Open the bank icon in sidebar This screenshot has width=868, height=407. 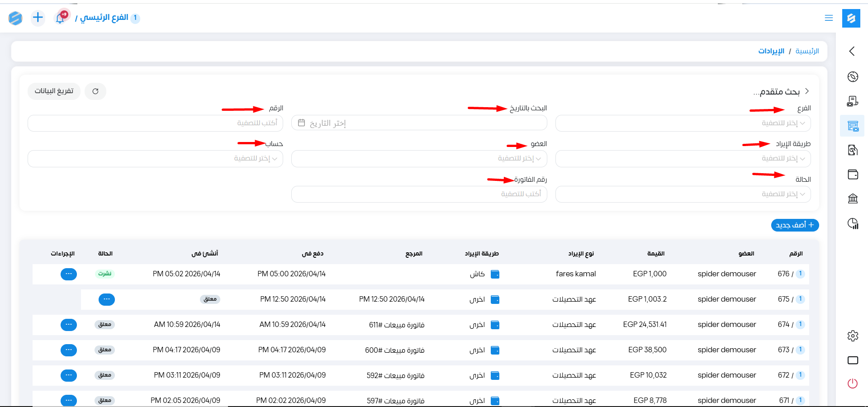click(x=853, y=199)
